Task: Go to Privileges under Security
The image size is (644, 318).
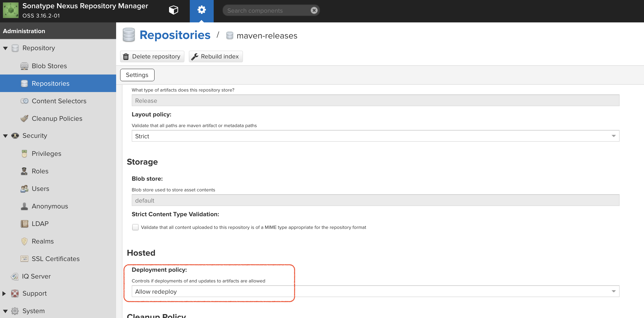Action: coord(46,153)
